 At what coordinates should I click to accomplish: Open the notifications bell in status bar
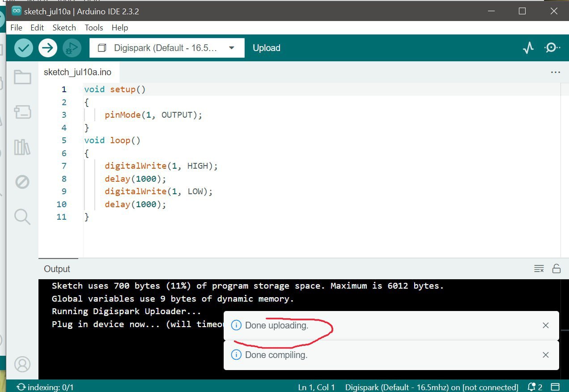[535, 387]
